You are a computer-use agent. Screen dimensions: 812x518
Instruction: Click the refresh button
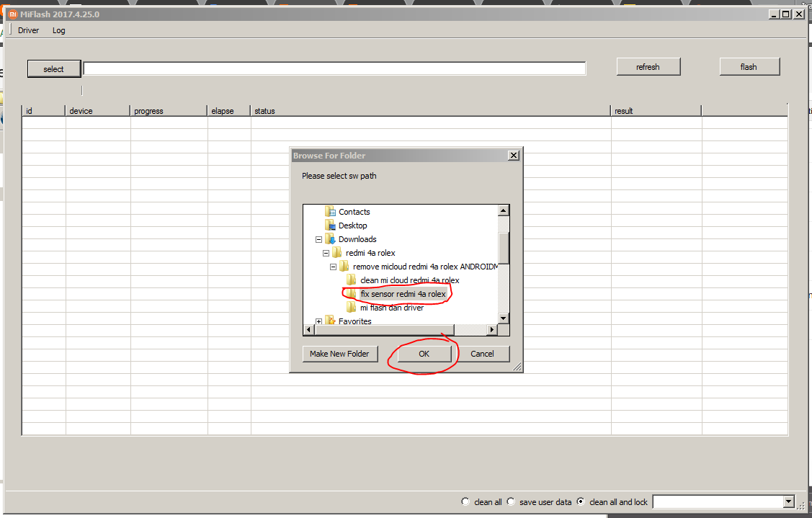pos(648,67)
